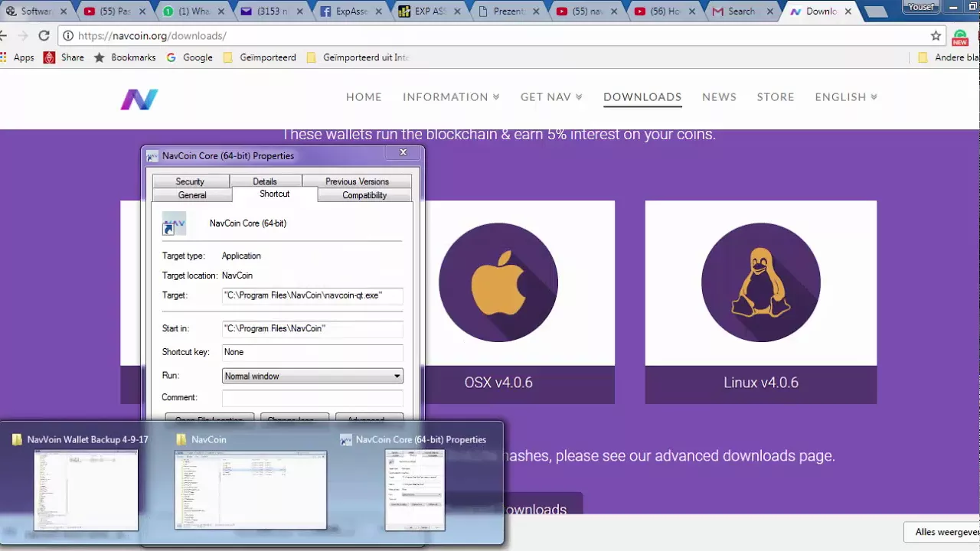Close the Downloads browser tab

click(x=848, y=11)
